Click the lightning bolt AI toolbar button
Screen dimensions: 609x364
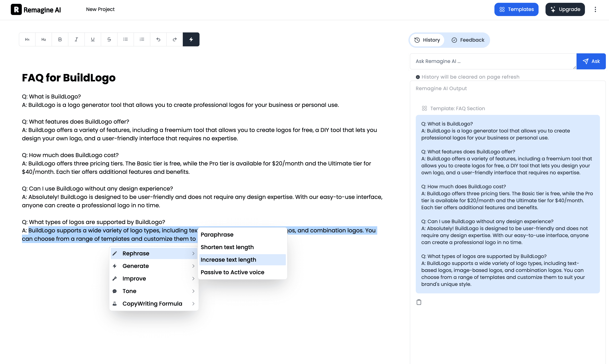click(x=191, y=40)
